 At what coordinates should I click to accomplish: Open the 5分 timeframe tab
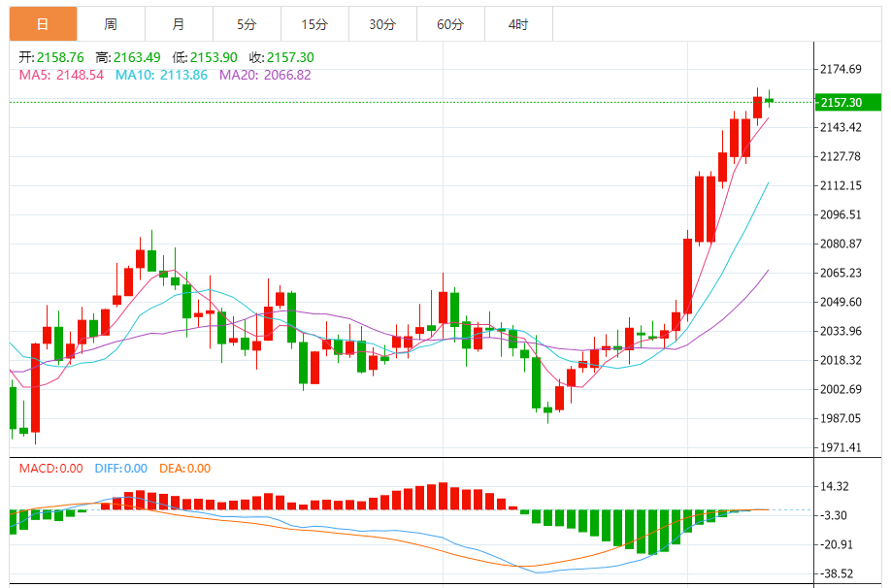tap(247, 24)
